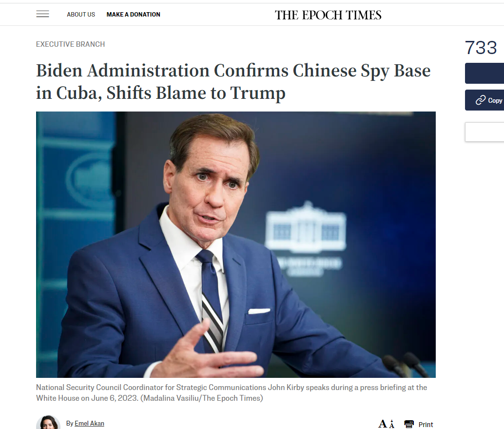Image resolution: width=504 pixels, height=429 pixels.
Task: Click the font size adjustment icon
Action: click(386, 424)
